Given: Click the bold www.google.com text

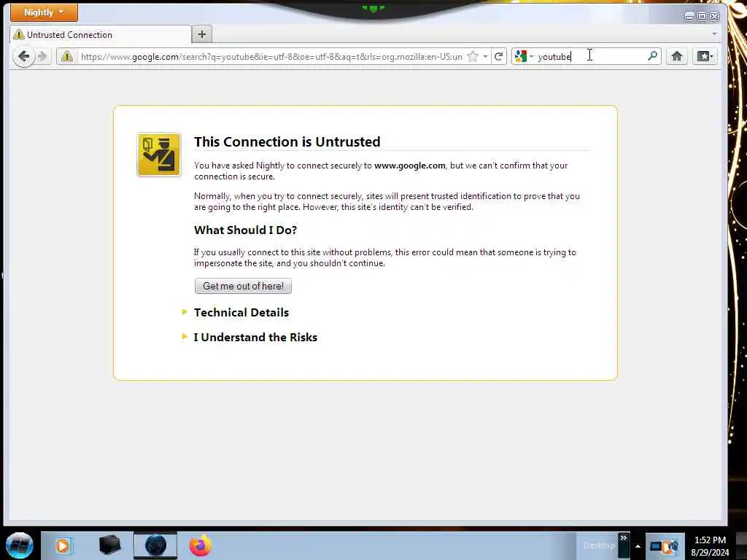Looking at the screenshot, I should click(410, 166).
